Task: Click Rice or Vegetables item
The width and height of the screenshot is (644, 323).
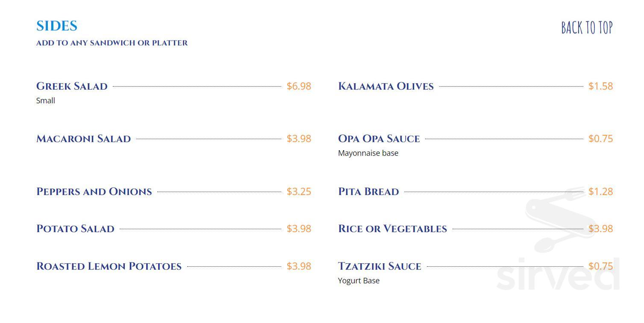Action: pos(392,229)
